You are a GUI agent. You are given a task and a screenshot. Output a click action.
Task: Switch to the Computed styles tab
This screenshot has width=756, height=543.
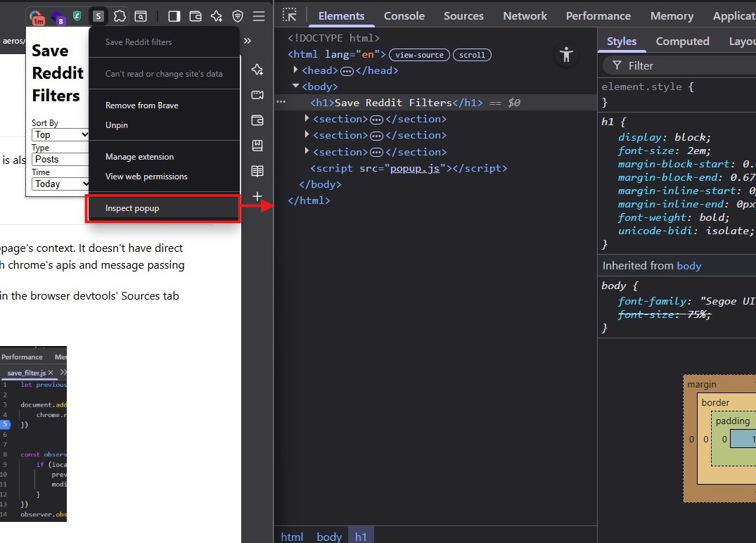[682, 41]
